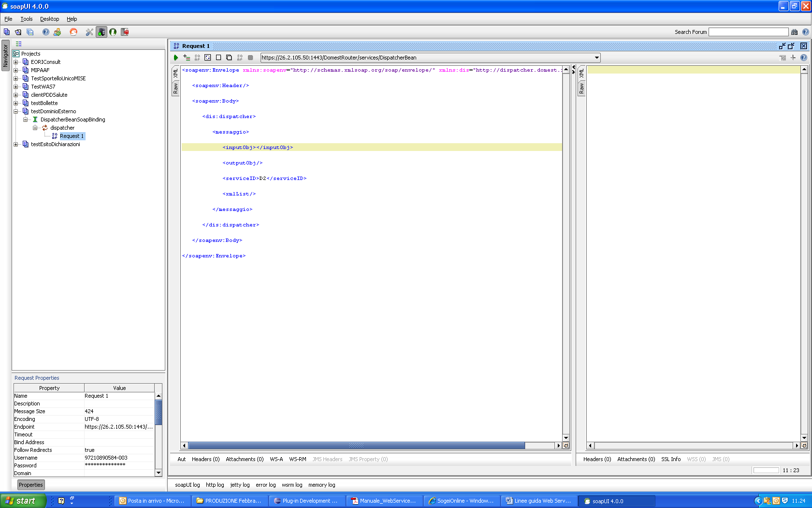The height and width of the screenshot is (508, 812).
Task: Open the File menu
Action: coord(8,19)
